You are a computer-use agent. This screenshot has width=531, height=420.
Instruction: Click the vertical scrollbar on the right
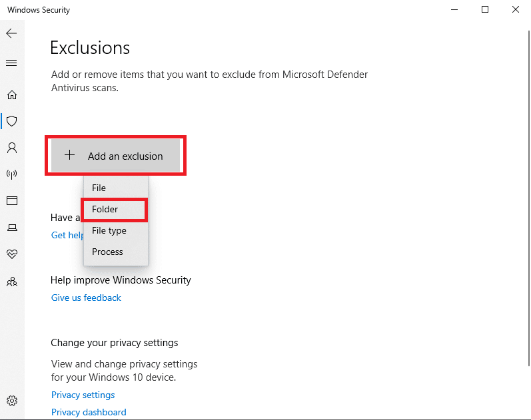click(x=529, y=198)
